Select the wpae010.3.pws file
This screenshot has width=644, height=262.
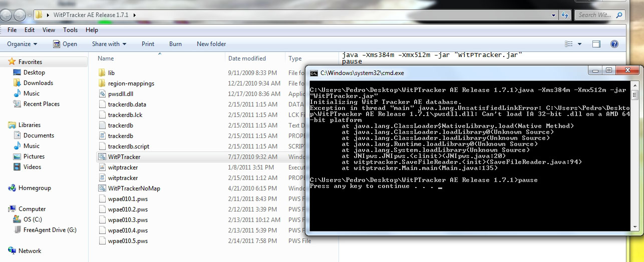click(128, 220)
